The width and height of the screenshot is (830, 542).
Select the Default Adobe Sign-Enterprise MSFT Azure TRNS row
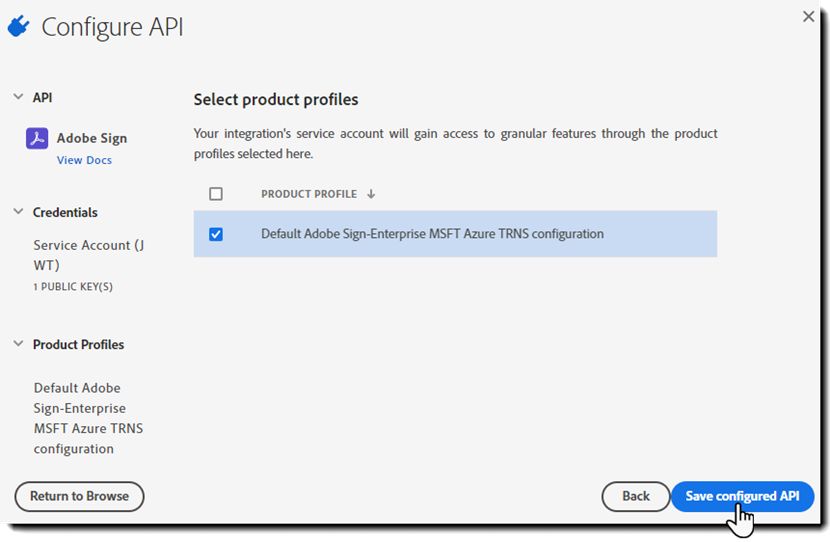pos(455,234)
